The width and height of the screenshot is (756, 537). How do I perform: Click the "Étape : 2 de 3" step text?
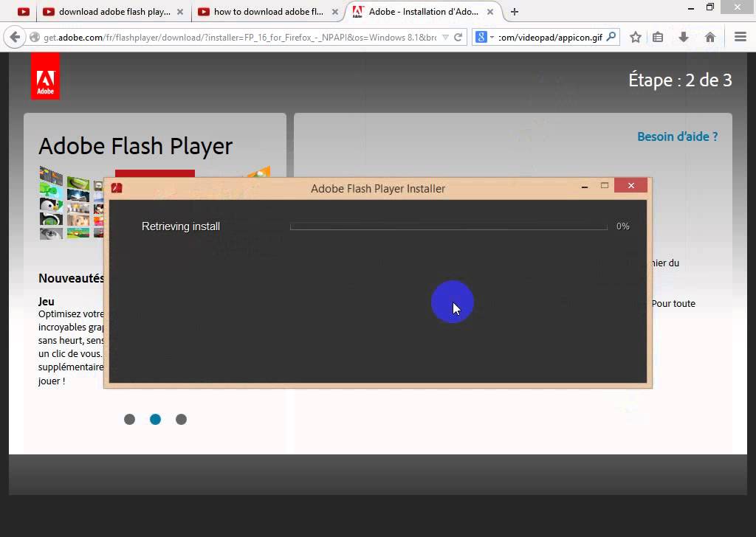(x=680, y=80)
